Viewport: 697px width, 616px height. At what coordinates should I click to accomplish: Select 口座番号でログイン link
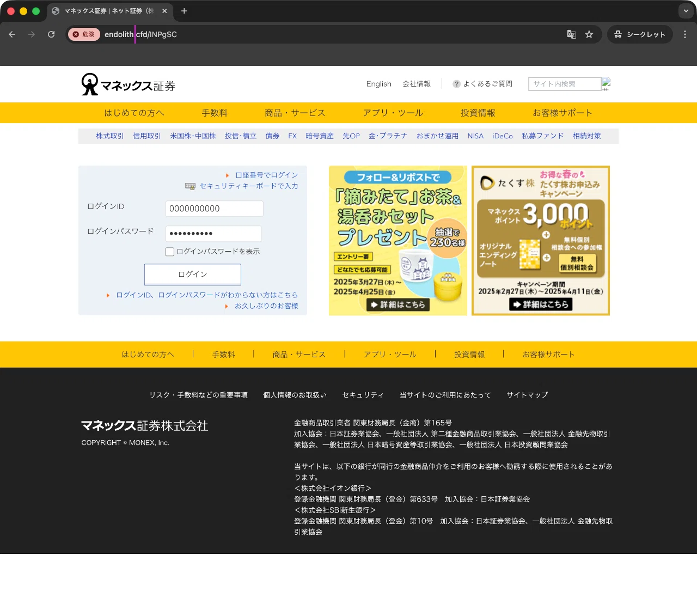tap(267, 175)
